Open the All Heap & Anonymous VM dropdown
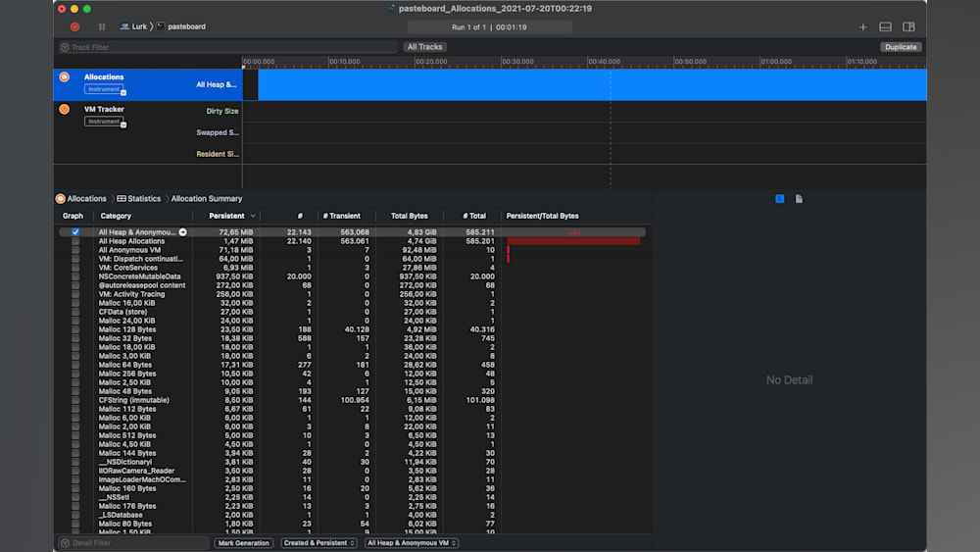Viewport: 980px width, 552px height. (412, 542)
